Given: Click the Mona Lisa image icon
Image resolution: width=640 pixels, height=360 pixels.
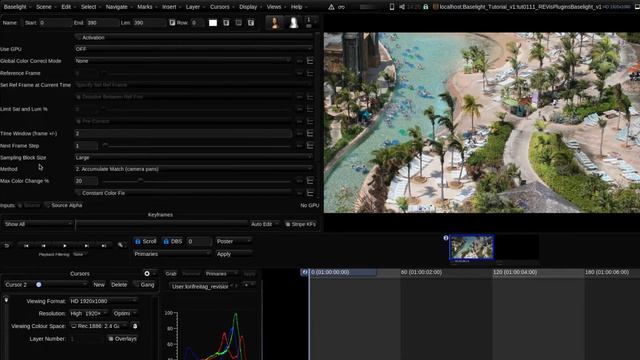Looking at the screenshot, I should click(x=275, y=22).
